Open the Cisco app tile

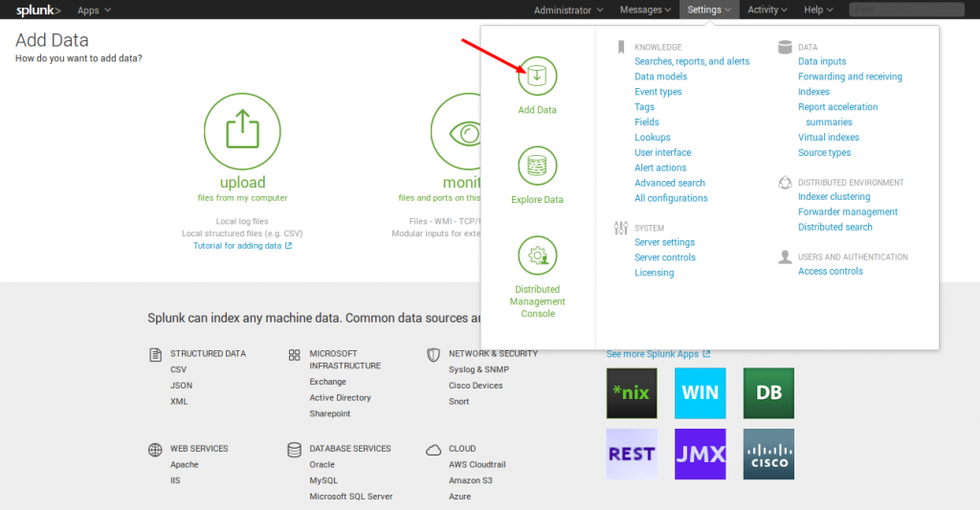tap(768, 455)
